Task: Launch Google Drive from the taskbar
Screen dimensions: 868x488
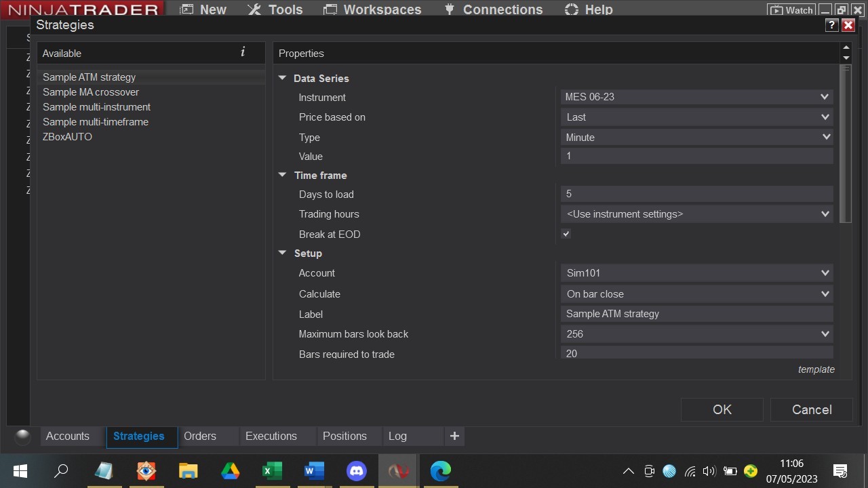Action: pyautogui.click(x=230, y=471)
